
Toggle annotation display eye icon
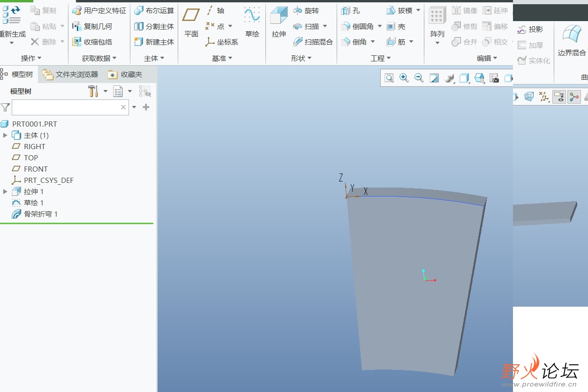pyautogui.click(x=559, y=97)
